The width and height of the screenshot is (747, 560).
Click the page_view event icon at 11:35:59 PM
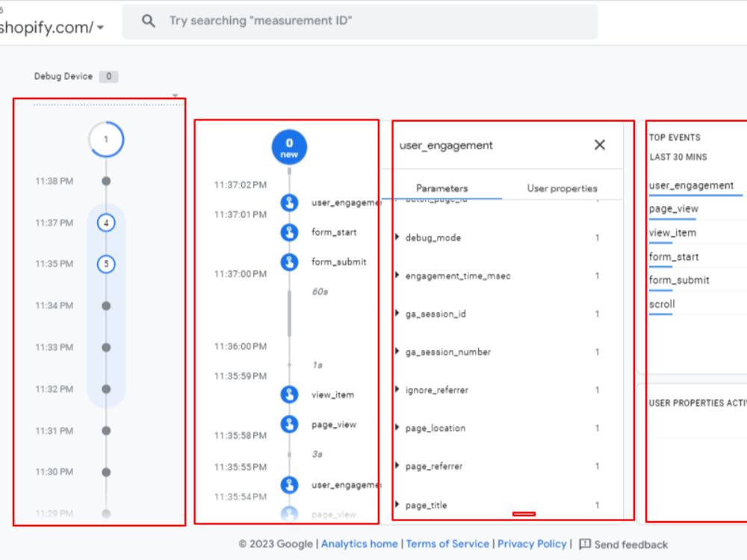289,424
